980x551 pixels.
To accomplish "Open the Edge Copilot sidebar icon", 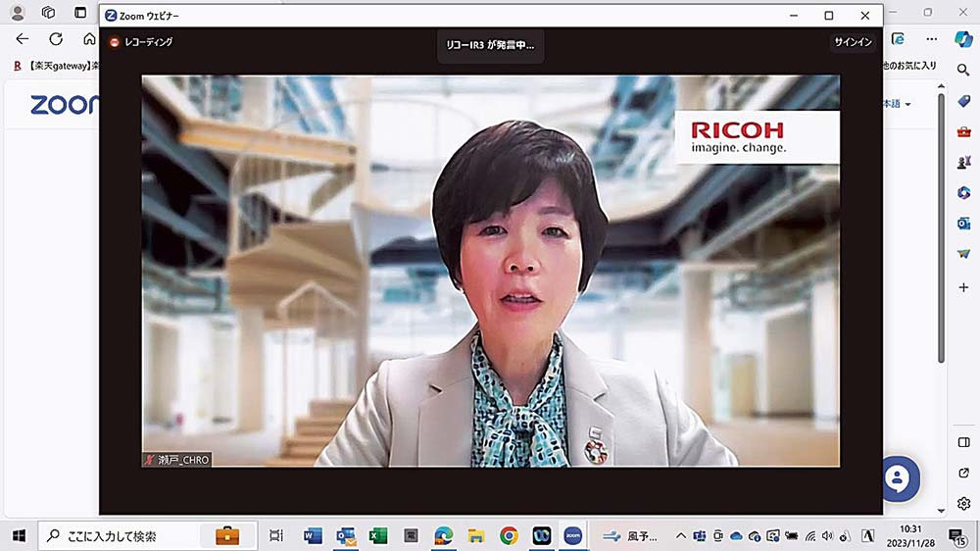I will pos(962,39).
